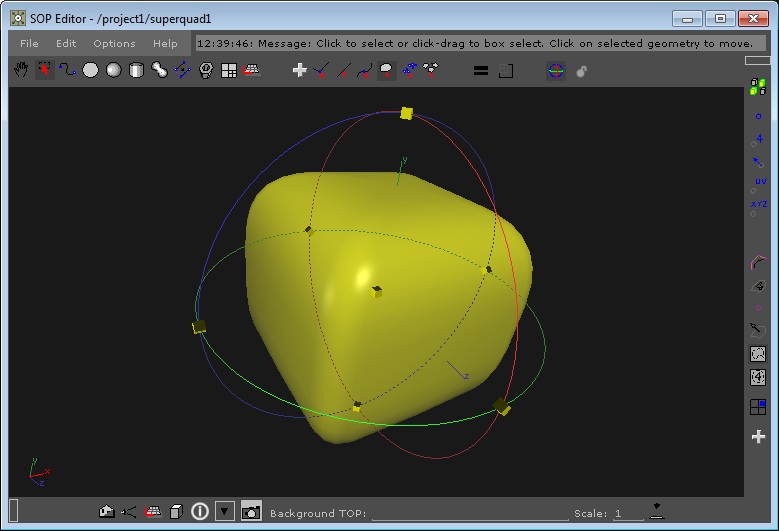
Task: Pick the curve drawing tool
Action: coord(67,70)
